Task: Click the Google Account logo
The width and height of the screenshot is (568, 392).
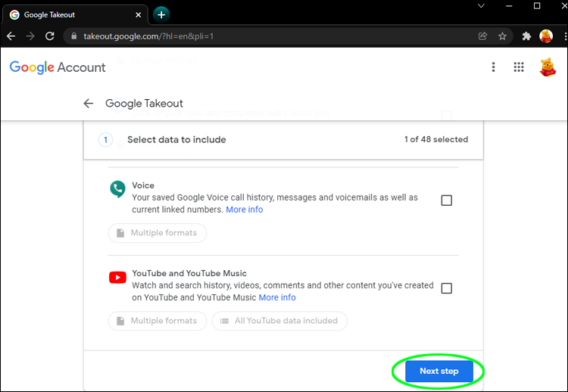Action: (58, 67)
